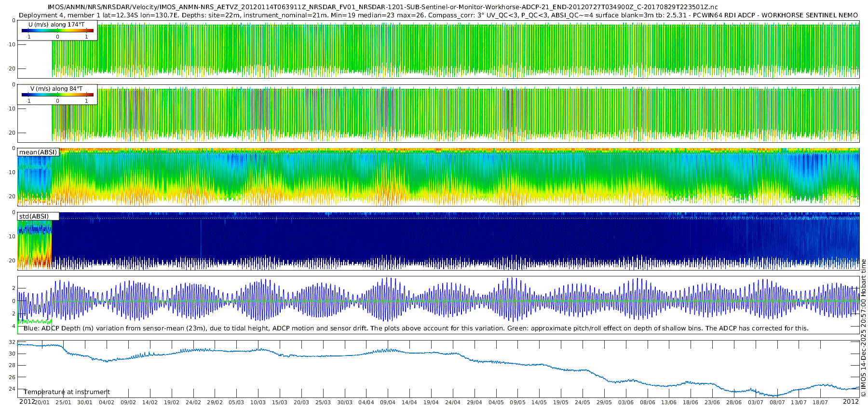The image size is (868, 410).
Task: Select the mean(ABSI) panel label
Action: pos(38,152)
